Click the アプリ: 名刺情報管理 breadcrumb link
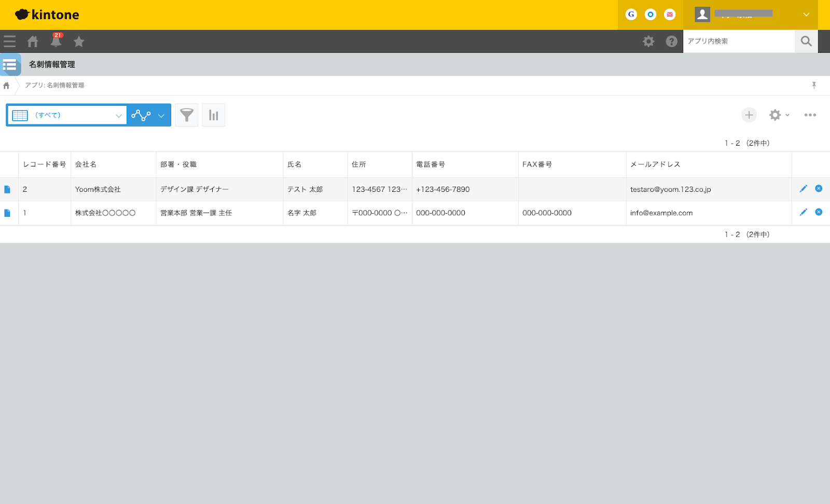 click(x=54, y=86)
